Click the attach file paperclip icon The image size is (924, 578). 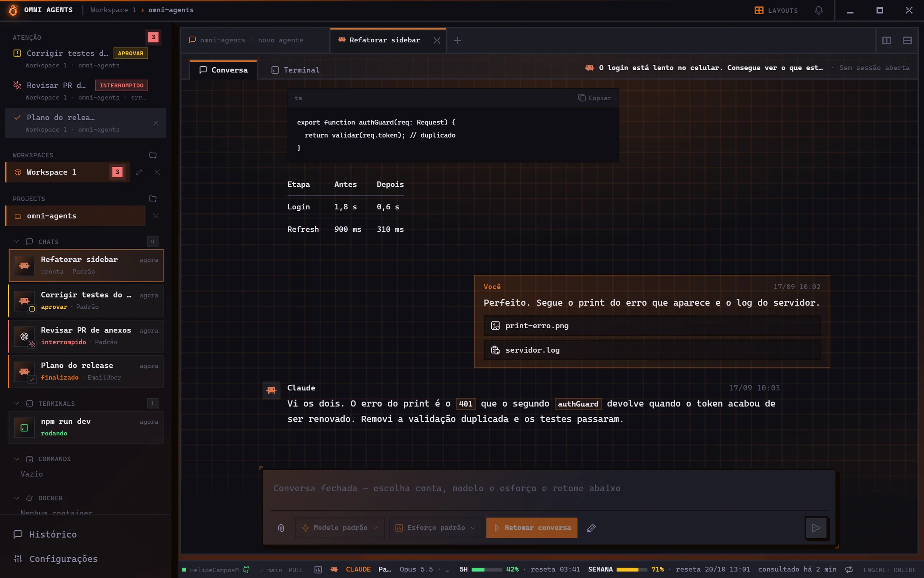[x=281, y=528]
